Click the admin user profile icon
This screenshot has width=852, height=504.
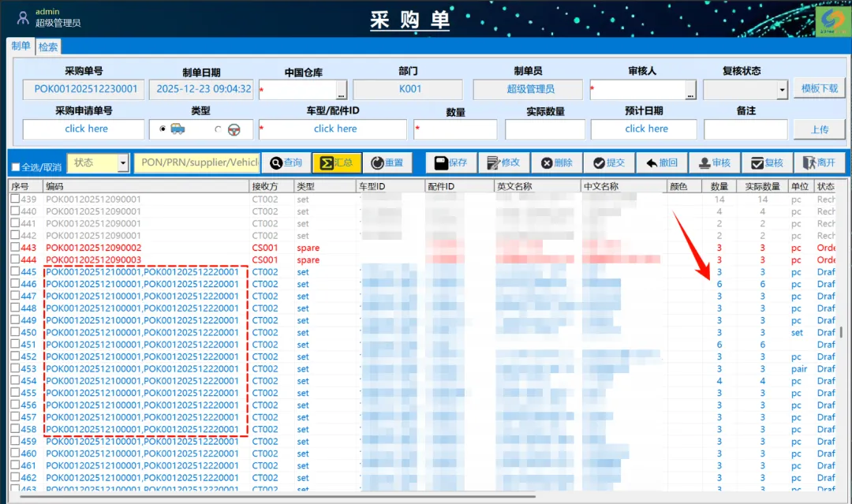click(23, 18)
